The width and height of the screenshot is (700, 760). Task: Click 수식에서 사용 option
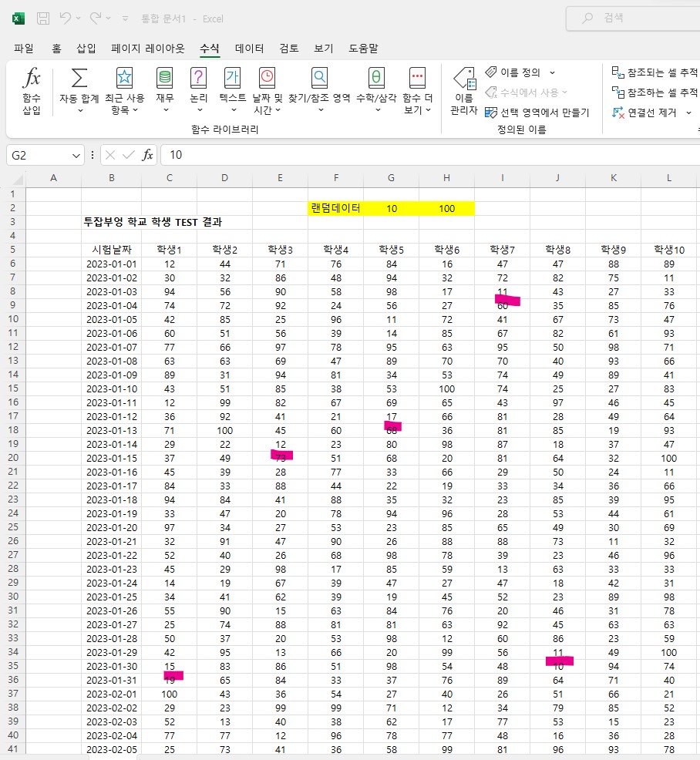coord(527,92)
